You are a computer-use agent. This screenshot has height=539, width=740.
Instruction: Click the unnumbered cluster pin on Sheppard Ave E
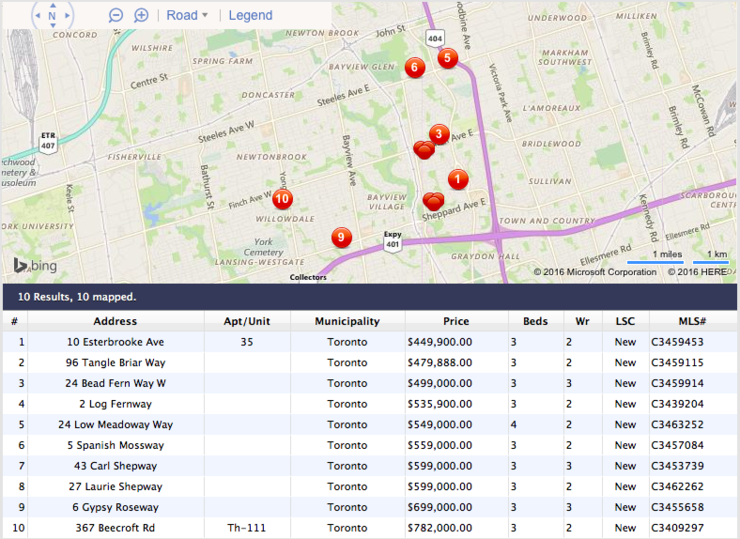(x=433, y=201)
